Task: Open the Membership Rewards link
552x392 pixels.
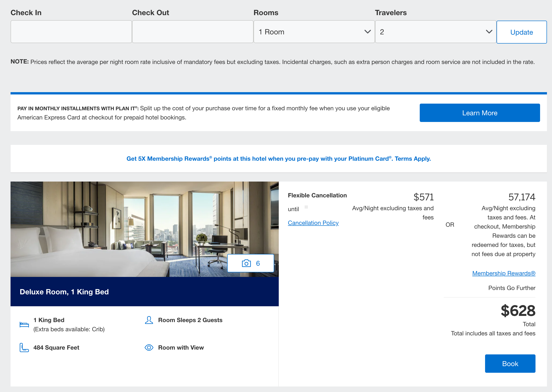Action: coord(503,273)
